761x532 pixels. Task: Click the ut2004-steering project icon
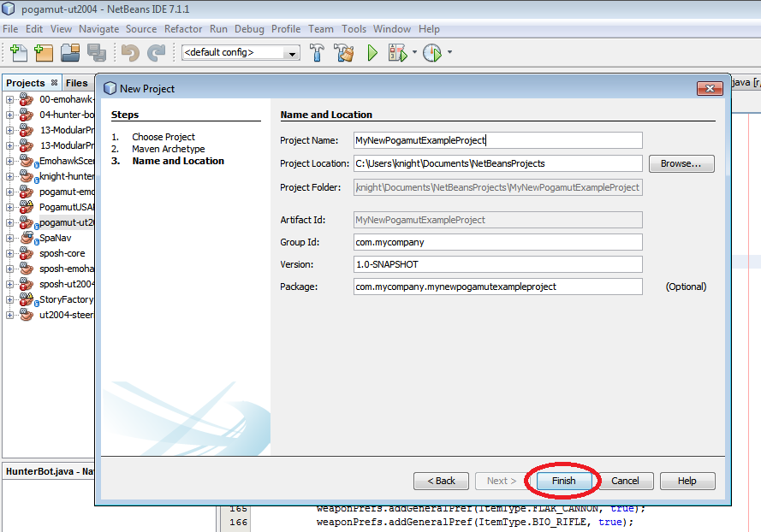[27, 315]
